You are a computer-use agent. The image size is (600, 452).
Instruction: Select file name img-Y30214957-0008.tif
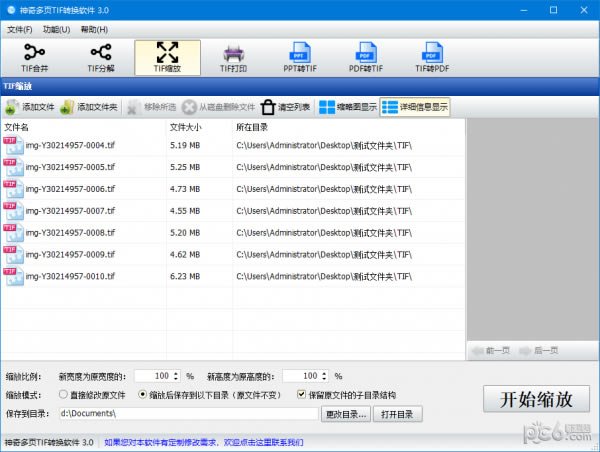coord(70,232)
